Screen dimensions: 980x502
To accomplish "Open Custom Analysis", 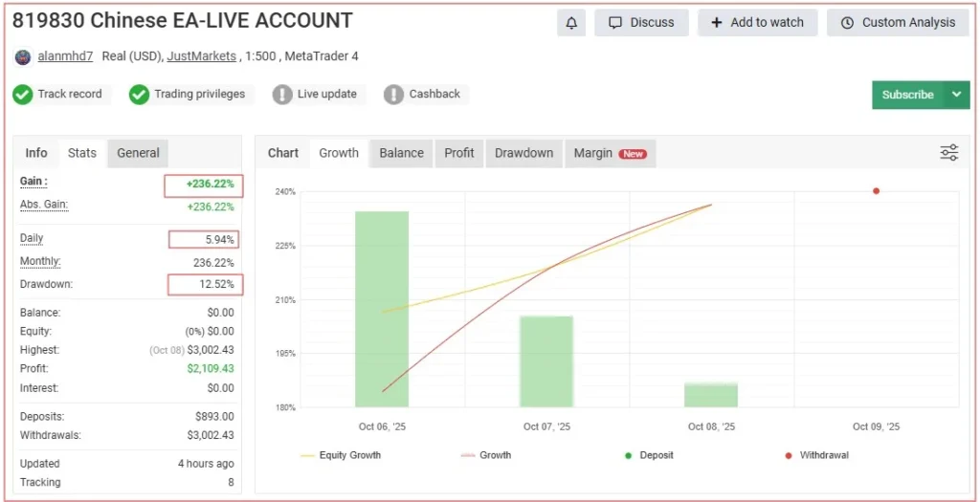I will (898, 23).
